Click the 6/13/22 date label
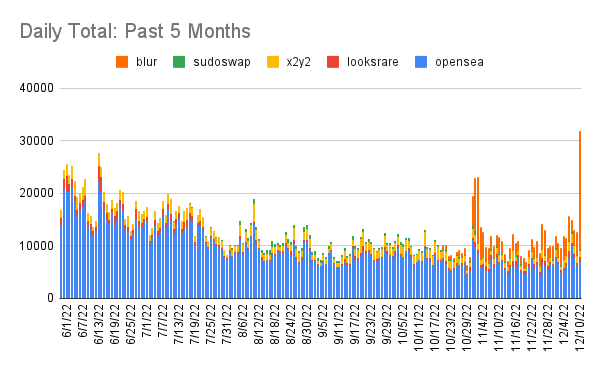The width and height of the screenshot is (600, 371). pos(99,324)
